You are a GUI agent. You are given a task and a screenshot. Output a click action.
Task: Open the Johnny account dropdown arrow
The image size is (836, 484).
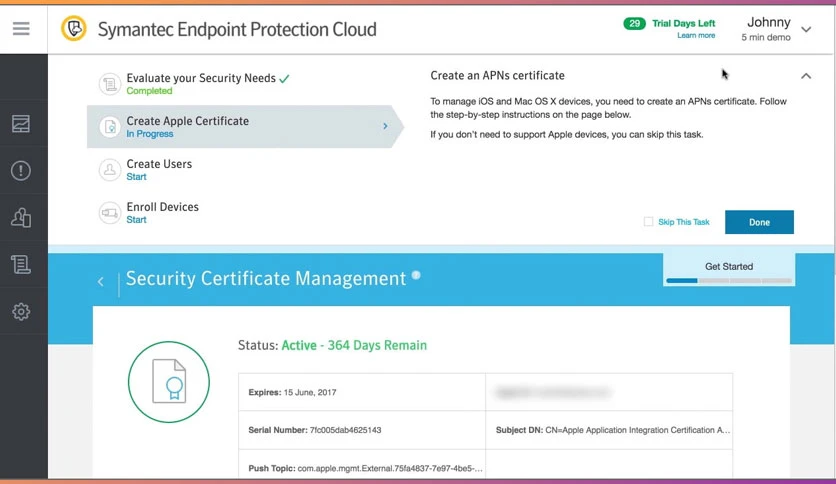click(x=806, y=29)
